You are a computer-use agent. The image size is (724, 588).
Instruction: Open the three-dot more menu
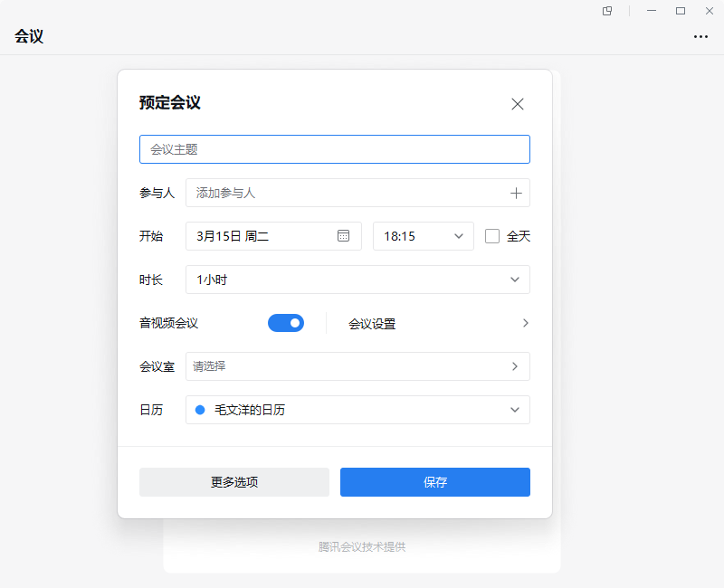[x=700, y=37]
